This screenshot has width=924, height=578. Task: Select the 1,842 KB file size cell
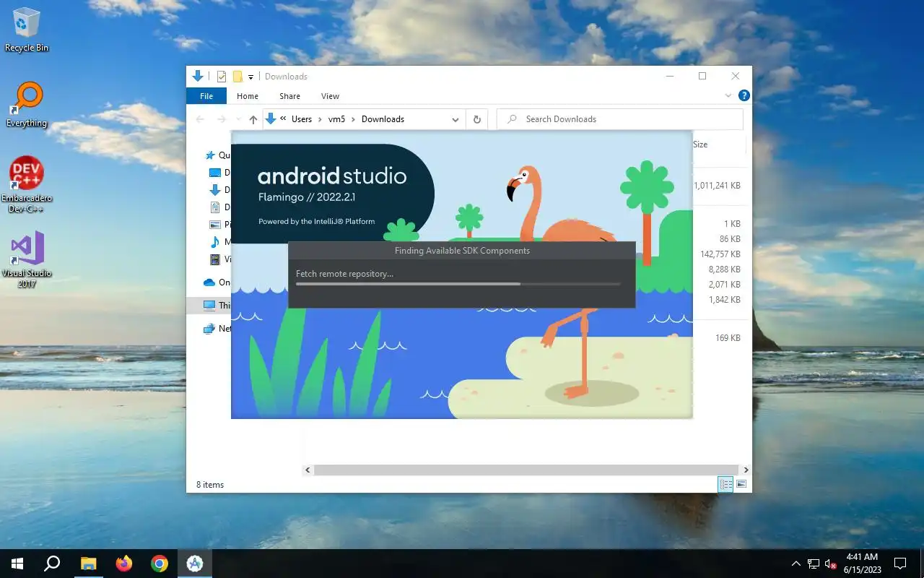[x=724, y=300]
